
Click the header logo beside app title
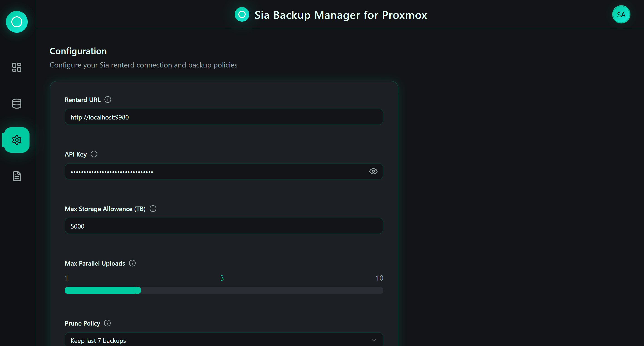point(242,15)
